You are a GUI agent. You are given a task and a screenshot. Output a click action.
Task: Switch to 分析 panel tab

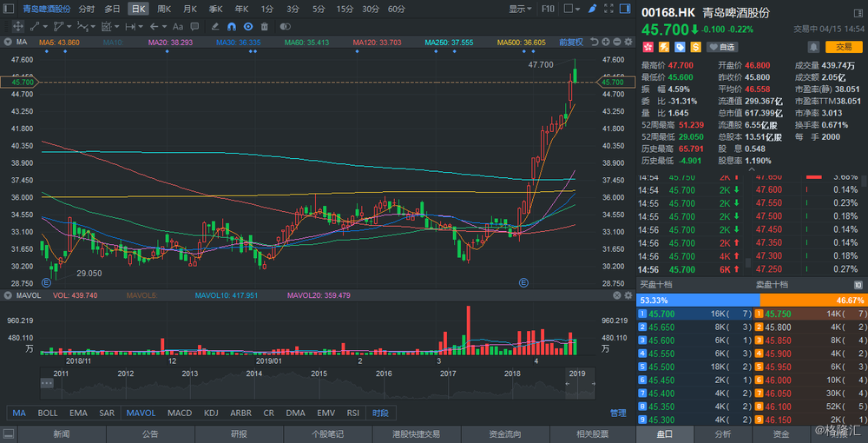click(x=722, y=434)
